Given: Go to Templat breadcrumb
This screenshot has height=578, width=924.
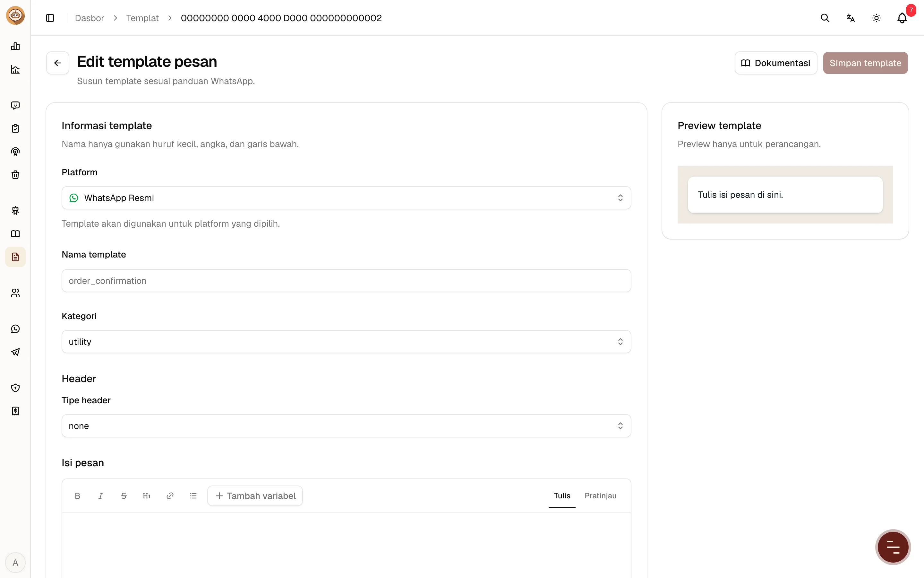Looking at the screenshot, I should pyautogui.click(x=142, y=18).
